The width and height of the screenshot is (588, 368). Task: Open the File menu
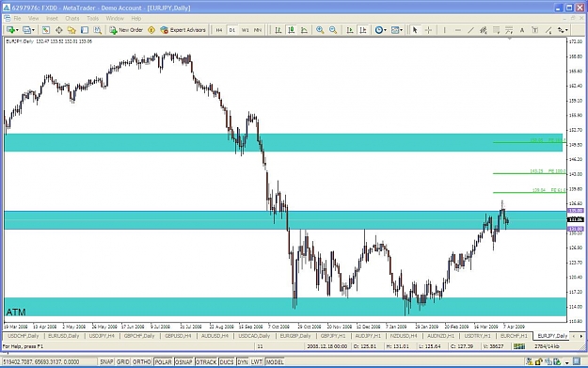point(18,18)
